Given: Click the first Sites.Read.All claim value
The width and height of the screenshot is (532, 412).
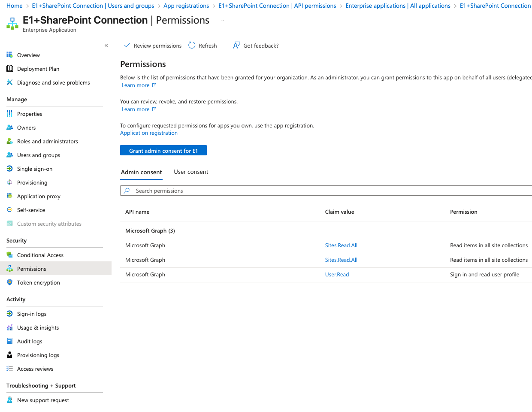Looking at the screenshot, I should point(341,245).
